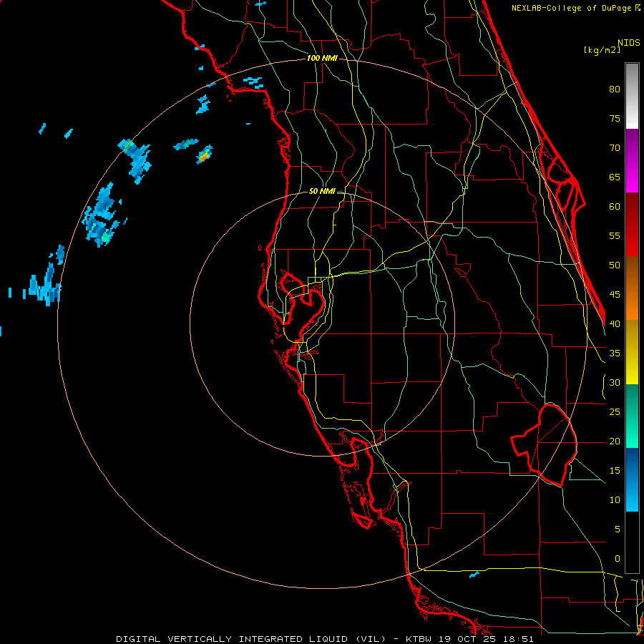Click the legend value 75
The height and width of the screenshot is (644, 644).
pyautogui.click(x=615, y=118)
